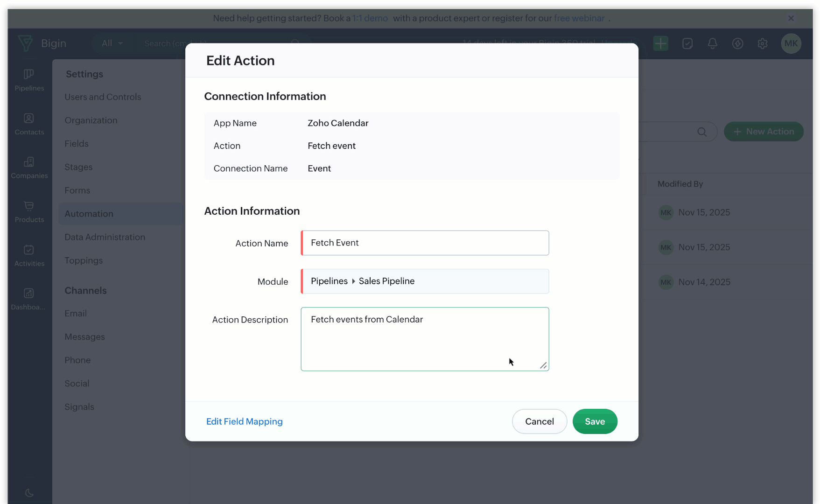Open Users and Controls settings
820x504 pixels.
(x=103, y=97)
